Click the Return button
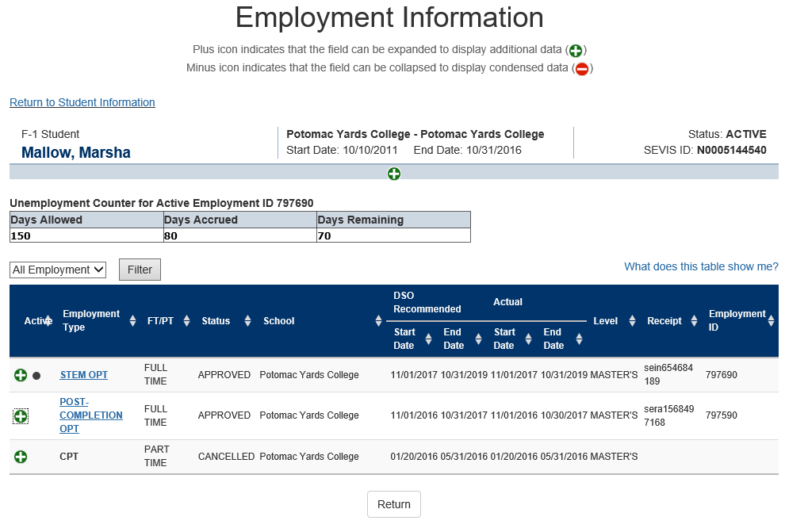Image resolution: width=785 pixels, height=532 pixels. click(394, 504)
